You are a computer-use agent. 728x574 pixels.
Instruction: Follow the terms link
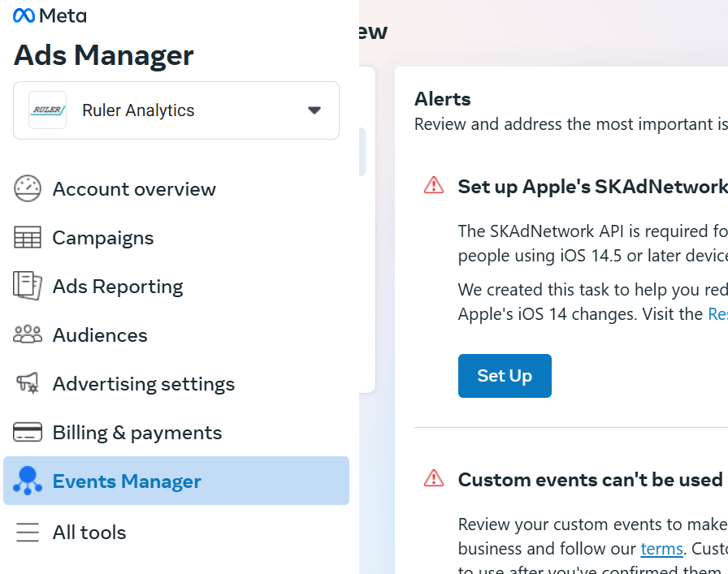click(x=661, y=549)
